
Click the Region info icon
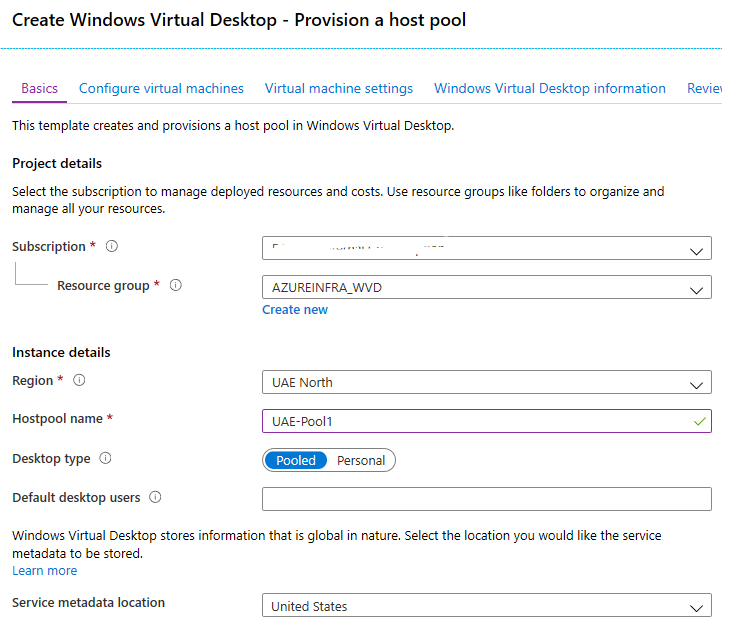coord(79,380)
